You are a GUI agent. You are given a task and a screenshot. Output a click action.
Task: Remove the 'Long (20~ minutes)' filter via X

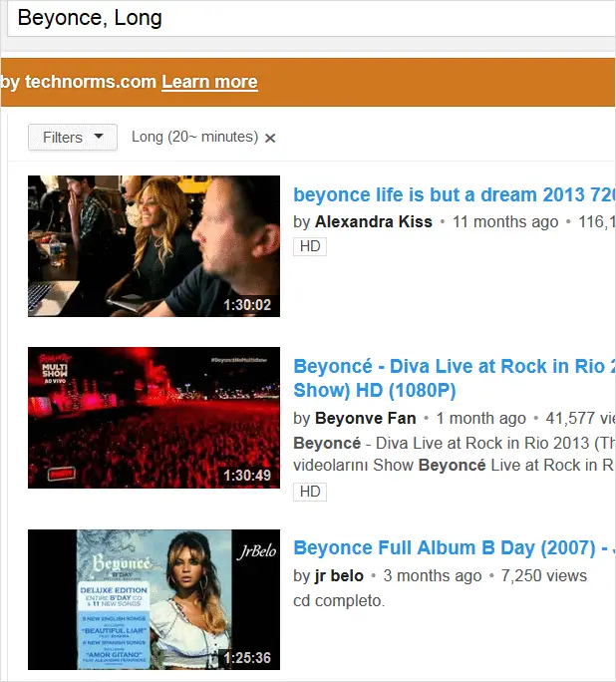(x=270, y=139)
